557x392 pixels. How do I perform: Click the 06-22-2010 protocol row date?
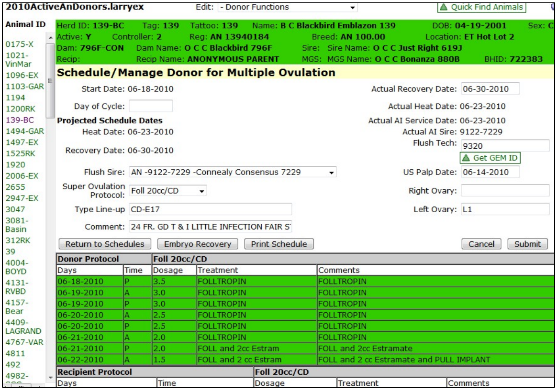pos(80,359)
